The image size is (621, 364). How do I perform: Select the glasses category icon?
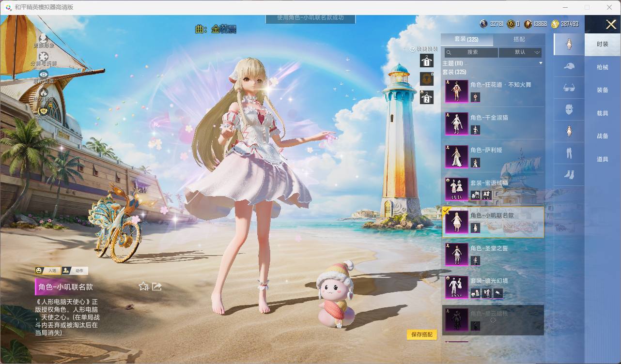[x=569, y=88]
